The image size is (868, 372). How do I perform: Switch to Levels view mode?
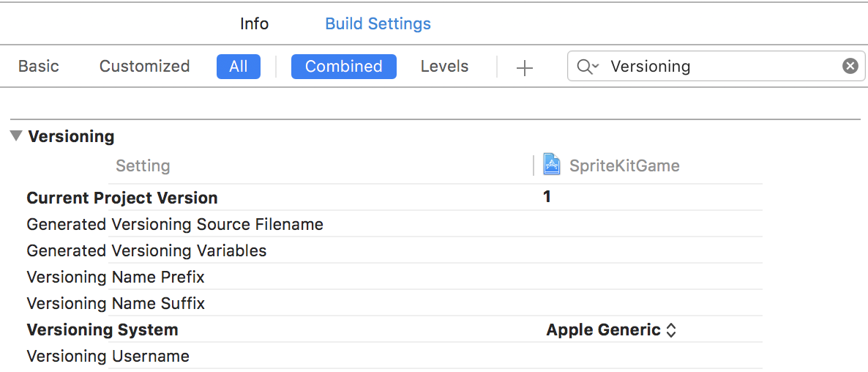pos(444,67)
